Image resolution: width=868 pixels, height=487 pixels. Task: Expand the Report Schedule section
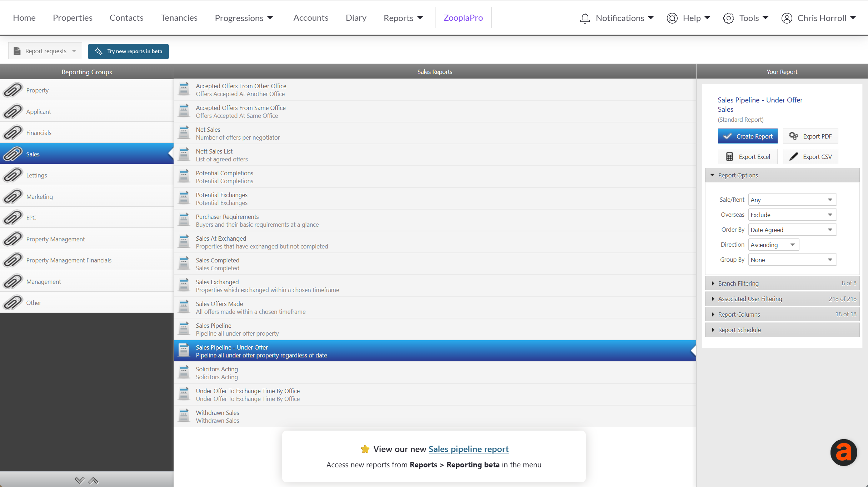(782, 330)
